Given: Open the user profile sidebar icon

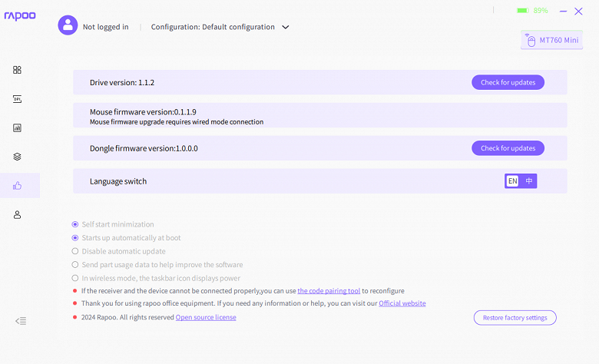Looking at the screenshot, I should [17, 215].
